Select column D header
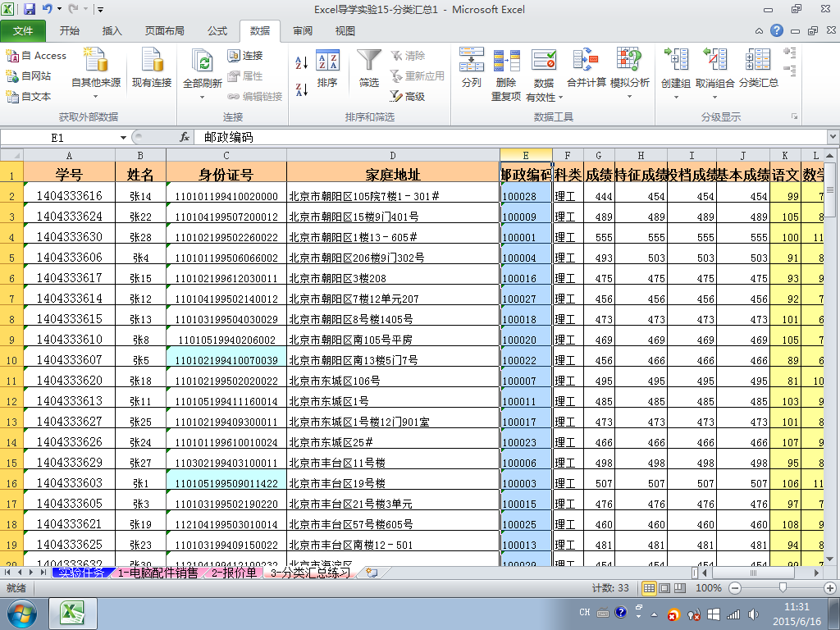Viewport: 840px width, 630px height. [393, 155]
